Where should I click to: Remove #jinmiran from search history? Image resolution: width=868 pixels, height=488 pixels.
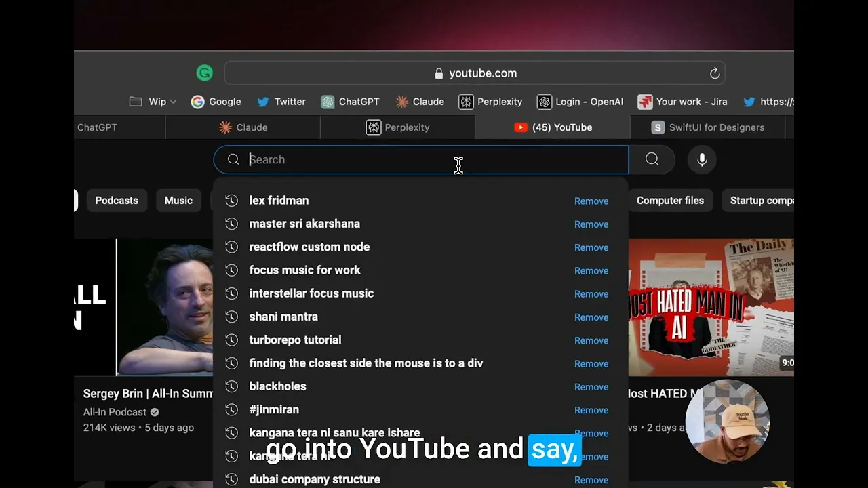[x=591, y=410]
